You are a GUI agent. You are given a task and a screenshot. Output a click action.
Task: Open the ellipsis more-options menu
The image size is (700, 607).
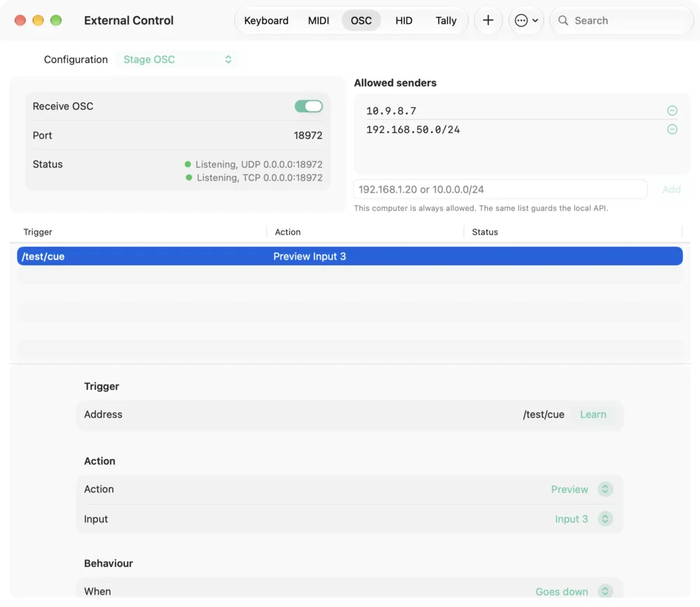point(526,20)
